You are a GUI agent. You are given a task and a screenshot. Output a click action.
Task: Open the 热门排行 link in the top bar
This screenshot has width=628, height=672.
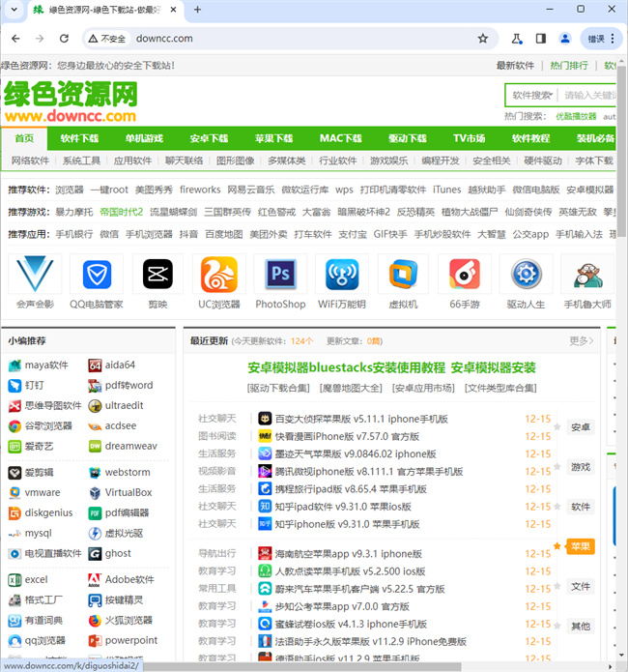[569, 66]
